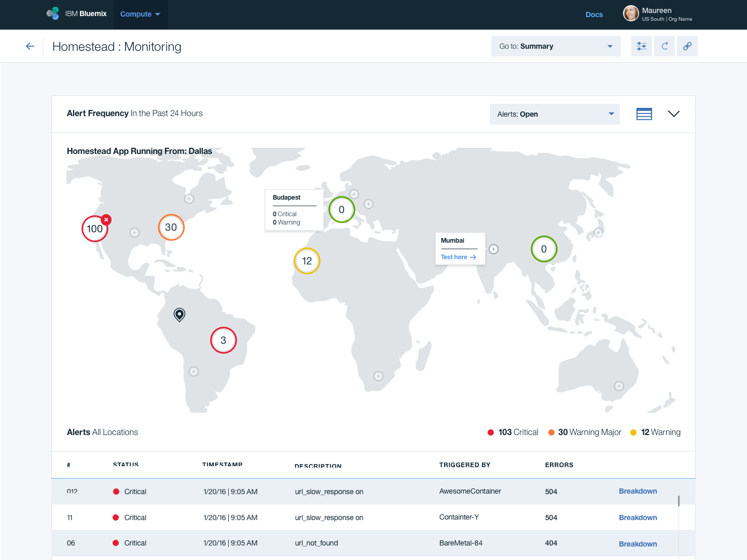This screenshot has height=560, width=747.
Task: Open the Compute menu
Action: point(140,15)
